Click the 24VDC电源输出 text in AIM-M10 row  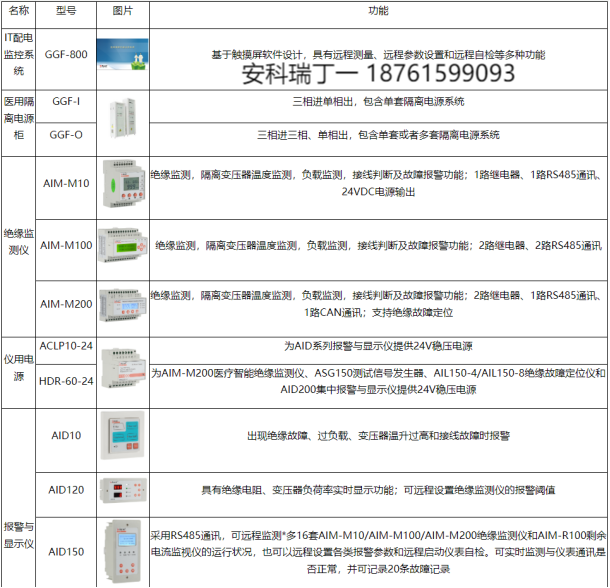pyautogui.click(x=379, y=192)
